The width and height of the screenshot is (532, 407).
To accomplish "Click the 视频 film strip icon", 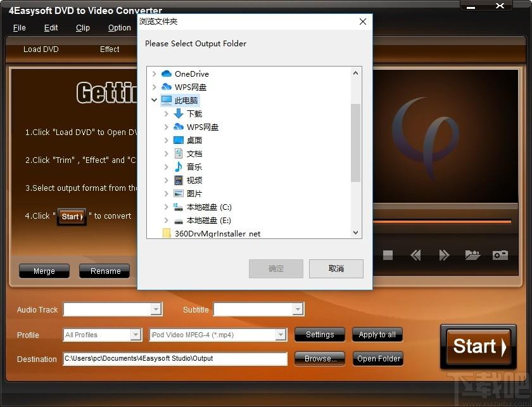I will coord(179,180).
